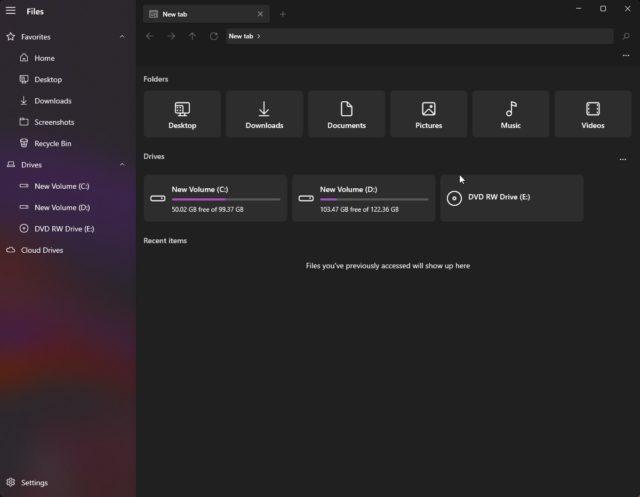Open the Desktop folder card
This screenshot has width=640, height=497.
click(182, 114)
